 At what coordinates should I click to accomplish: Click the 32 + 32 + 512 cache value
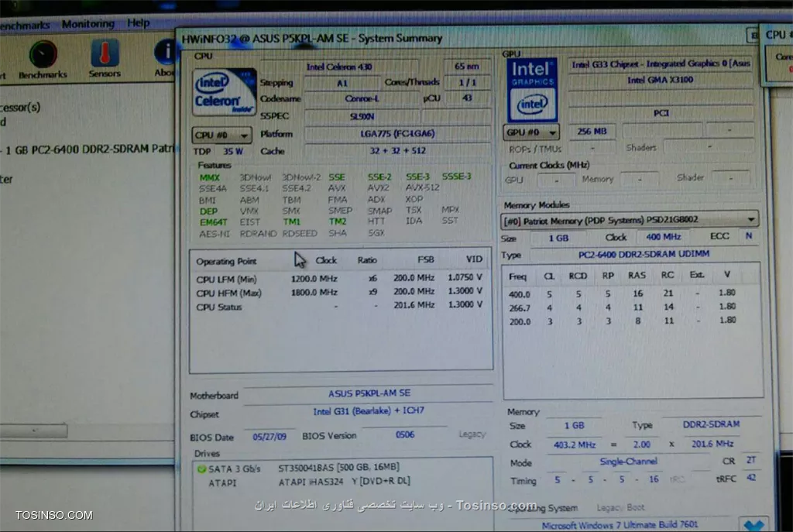397,151
